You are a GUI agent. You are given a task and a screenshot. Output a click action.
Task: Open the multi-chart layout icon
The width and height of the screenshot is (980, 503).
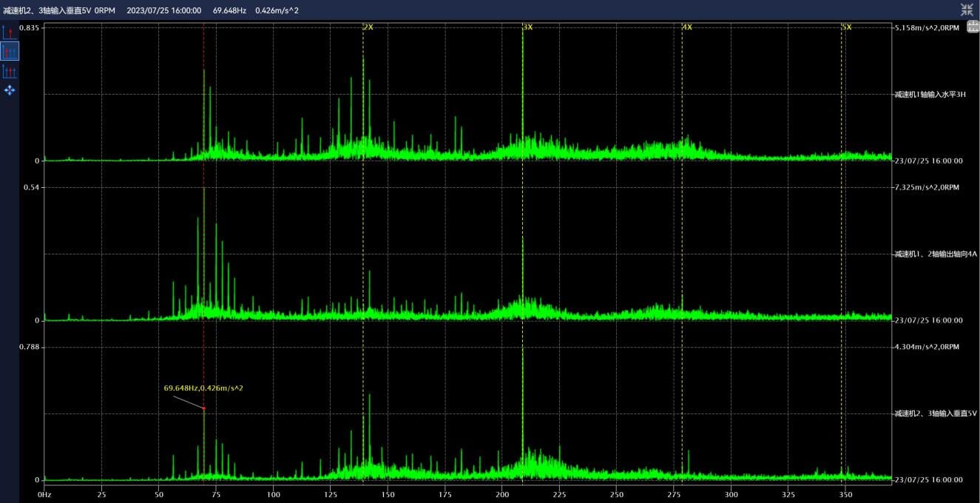coord(973,27)
